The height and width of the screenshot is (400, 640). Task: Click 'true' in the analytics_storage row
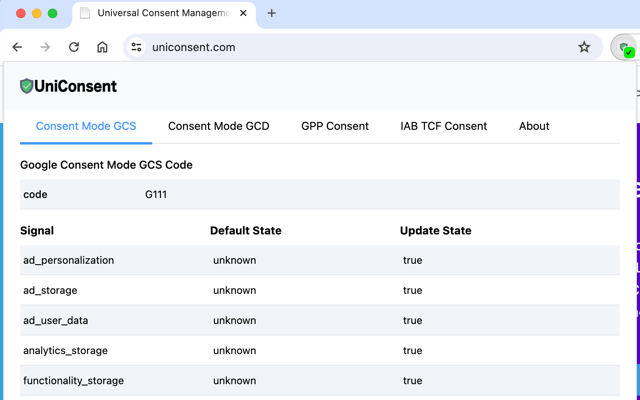pyautogui.click(x=413, y=351)
